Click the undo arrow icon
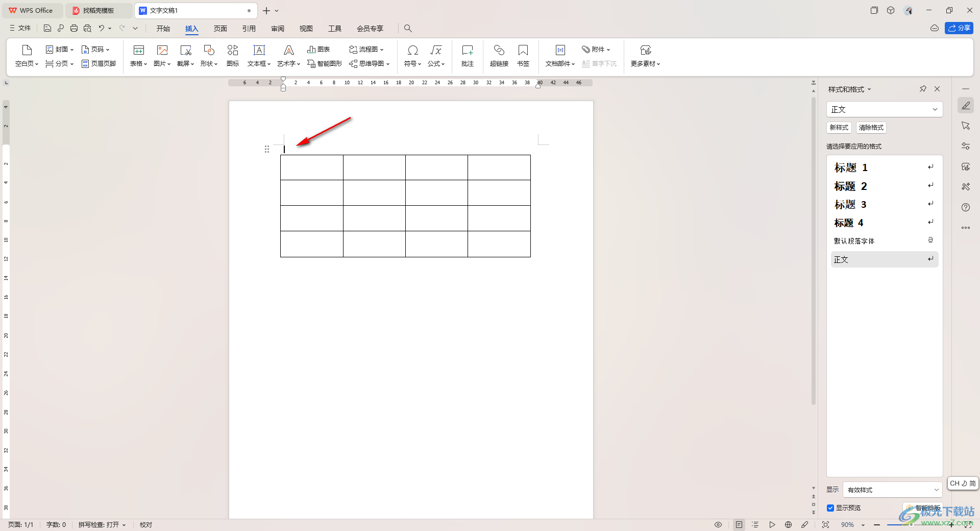Viewport: 980px width, 531px height. pyautogui.click(x=102, y=29)
